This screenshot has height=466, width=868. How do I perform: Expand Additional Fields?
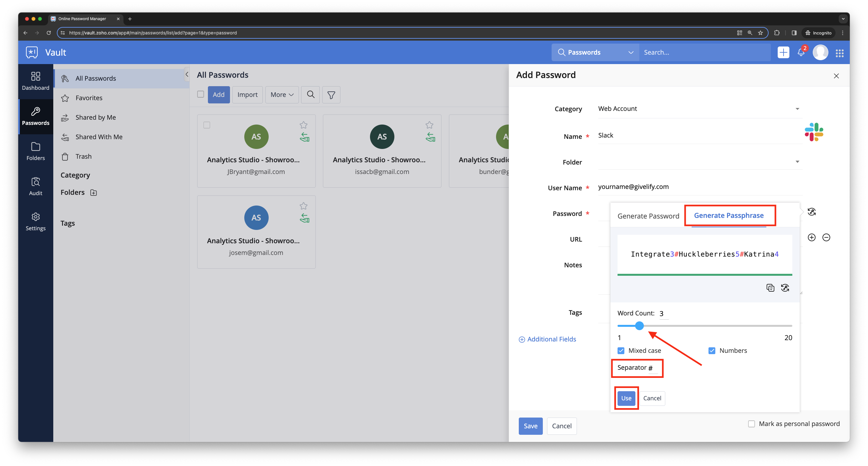point(547,339)
